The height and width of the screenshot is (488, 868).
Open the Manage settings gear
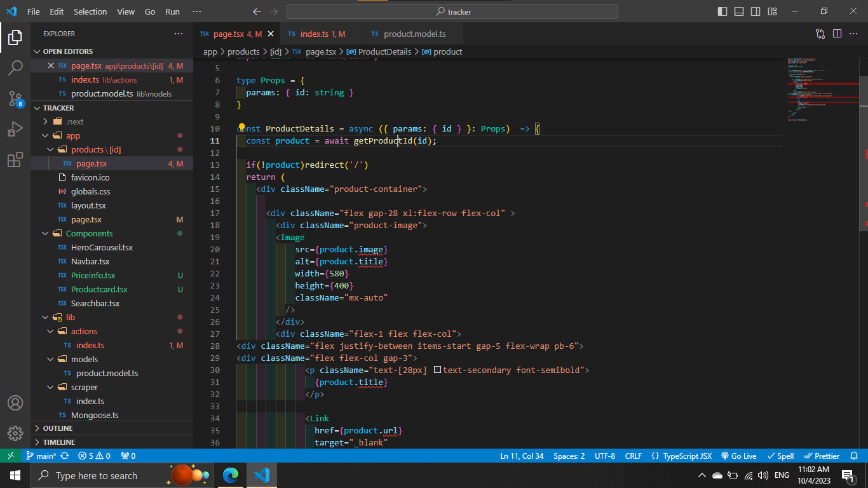pos(15,433)
